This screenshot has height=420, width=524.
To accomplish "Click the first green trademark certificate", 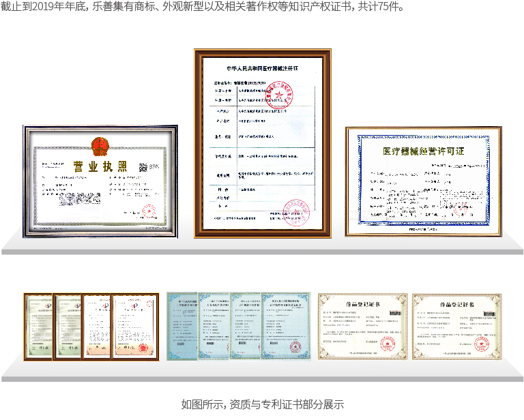I will pyautogui.click(x=38, y=327).
